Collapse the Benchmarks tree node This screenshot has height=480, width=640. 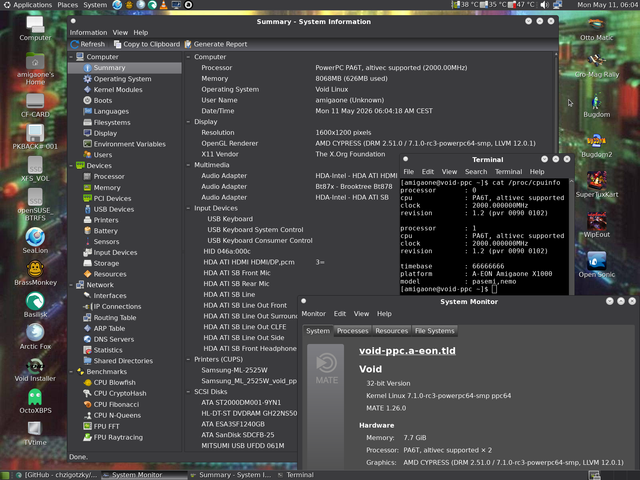point(71,371)
